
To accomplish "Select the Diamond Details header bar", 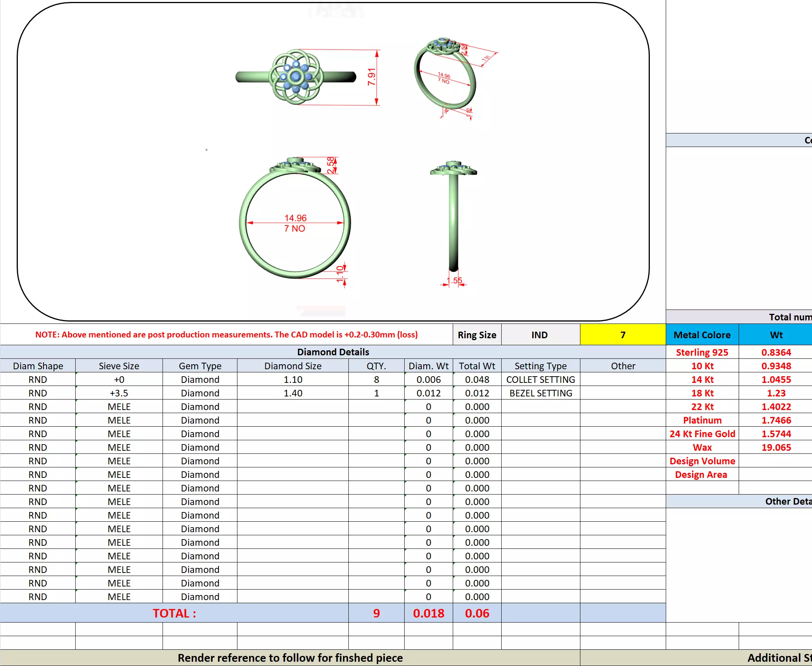I will [333, 352].
